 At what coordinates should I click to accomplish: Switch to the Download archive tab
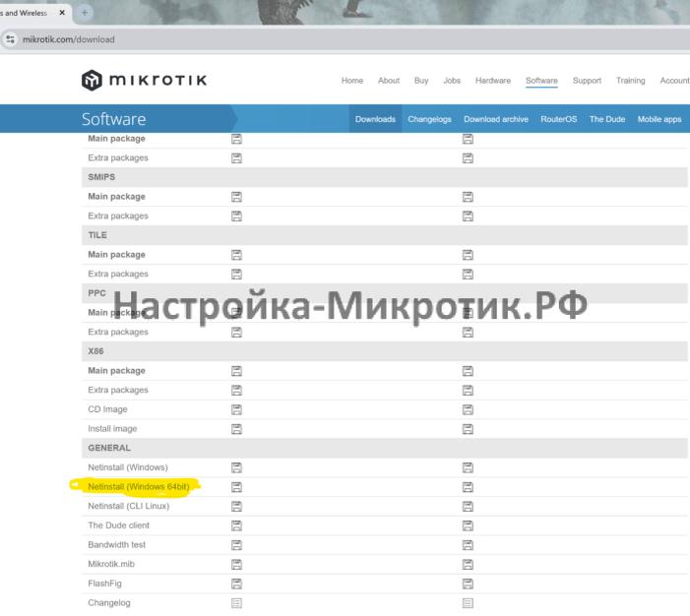coord(496,119)
